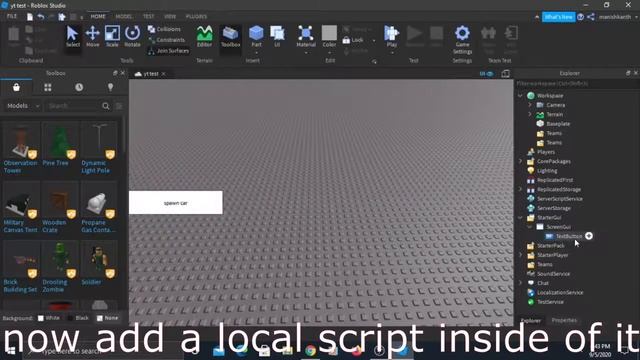Click Toolbox filter options icon
Screen dimensions: 640x360
119,106
